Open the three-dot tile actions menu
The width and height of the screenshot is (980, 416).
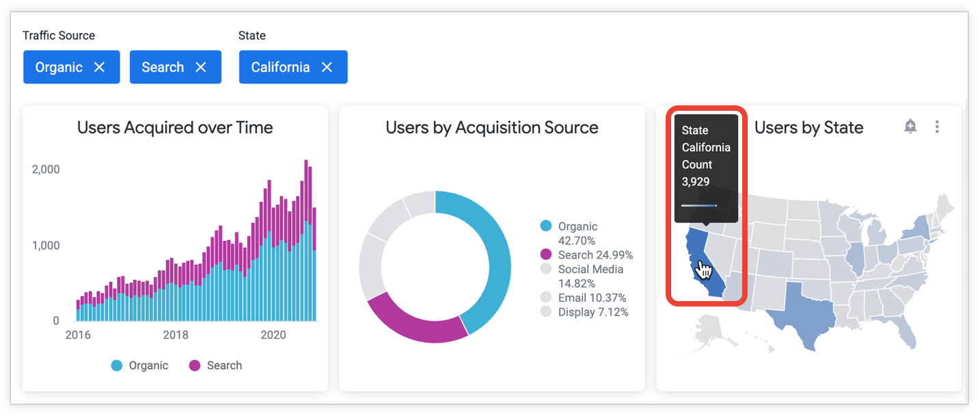click(x=937, y=127)
